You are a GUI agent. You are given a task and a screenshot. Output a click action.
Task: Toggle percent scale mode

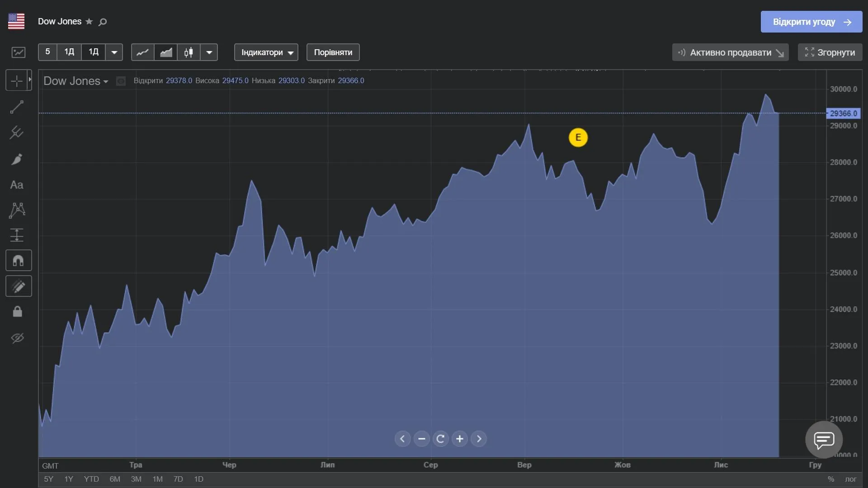point(831,479)
